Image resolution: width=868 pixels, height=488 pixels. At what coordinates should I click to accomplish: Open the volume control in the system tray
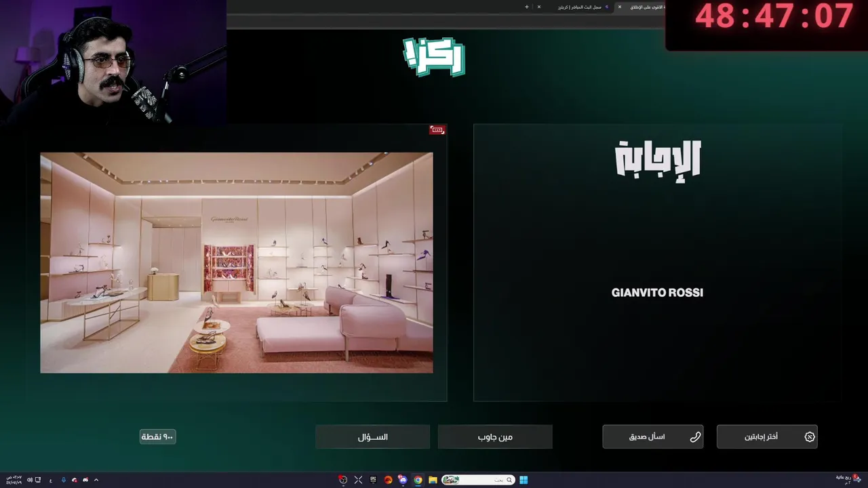point(30,480)
